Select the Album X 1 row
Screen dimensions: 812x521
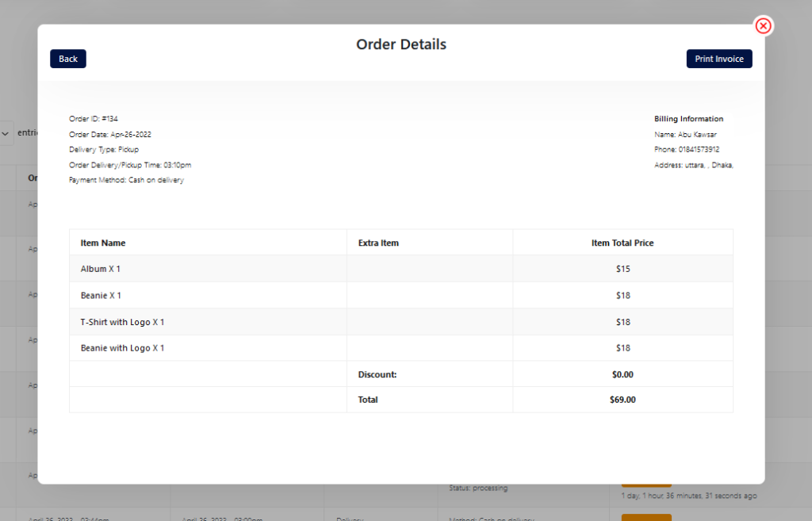click(x=101, y=269)
